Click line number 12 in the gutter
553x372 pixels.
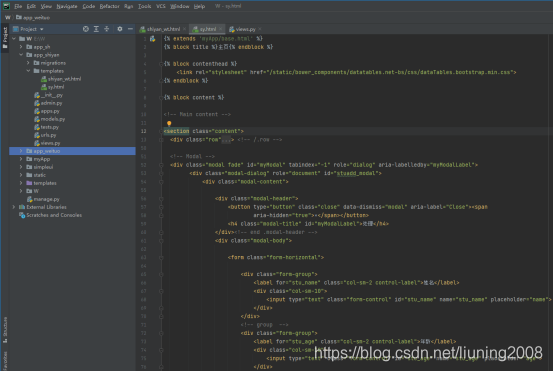click(144, 131)
